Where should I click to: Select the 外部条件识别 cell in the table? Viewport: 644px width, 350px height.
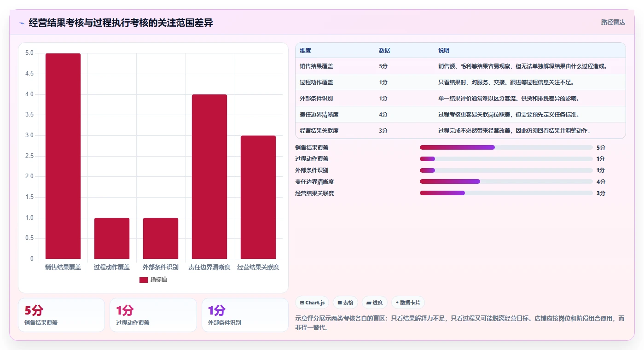click(316, 98)
